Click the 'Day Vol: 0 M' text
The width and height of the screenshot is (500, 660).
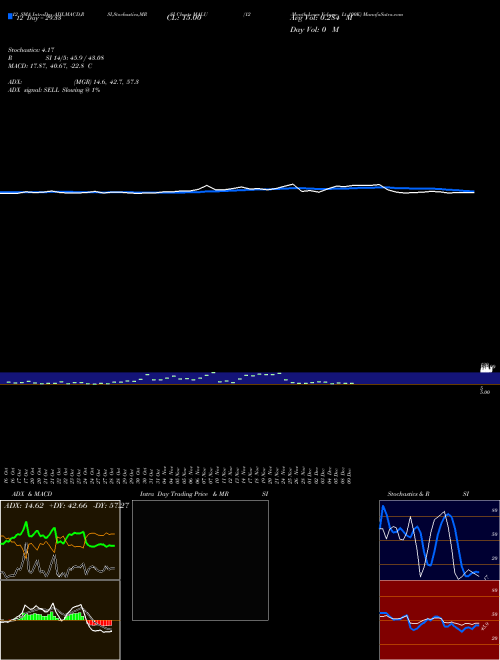click(x=314, y=30)
